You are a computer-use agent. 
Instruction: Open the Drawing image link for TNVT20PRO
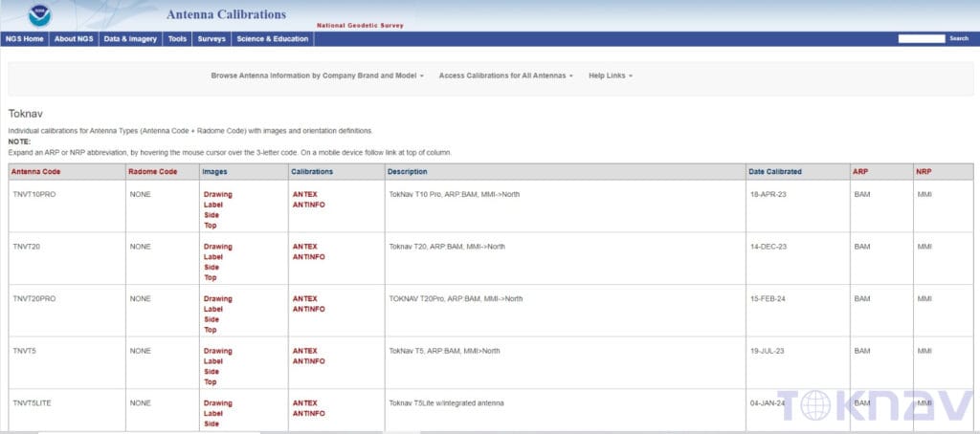click(x=217, y=298)
